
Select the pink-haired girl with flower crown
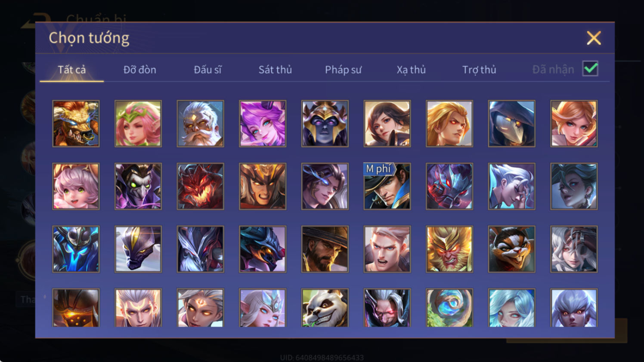click(138, 124)
